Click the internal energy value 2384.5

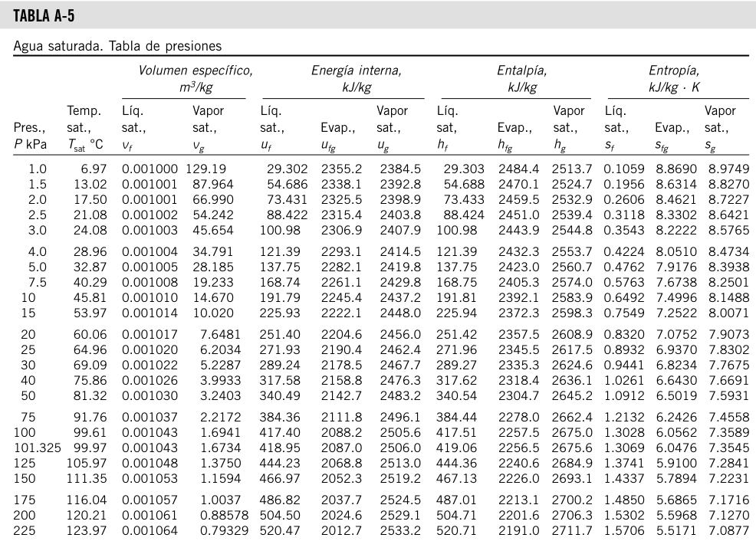click(400, 169)
